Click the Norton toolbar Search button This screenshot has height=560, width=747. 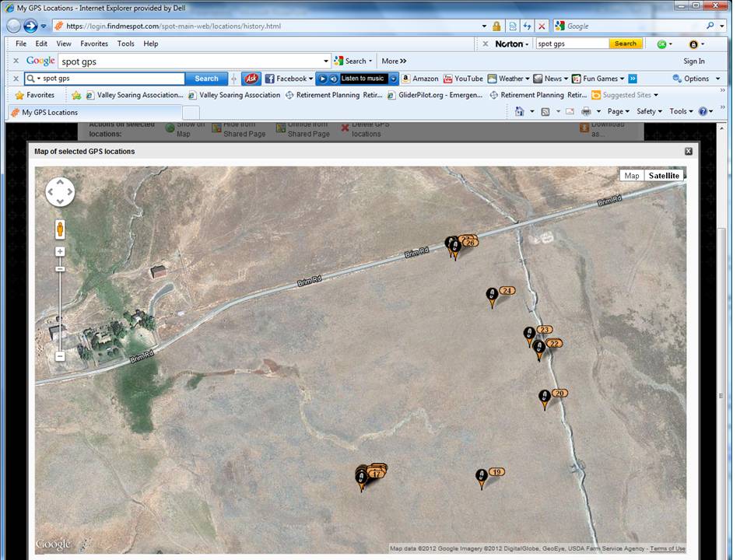626,44
